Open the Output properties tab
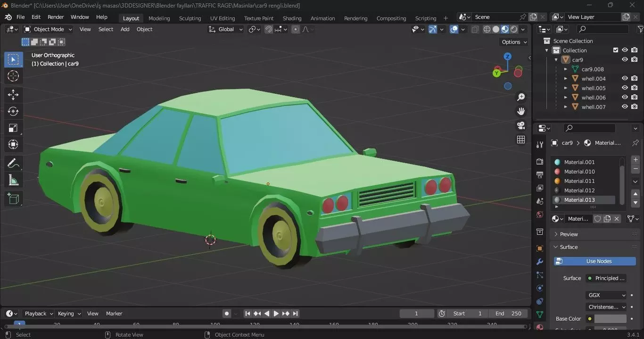Screen dimensions: 644x339 (x=540, y=175)
